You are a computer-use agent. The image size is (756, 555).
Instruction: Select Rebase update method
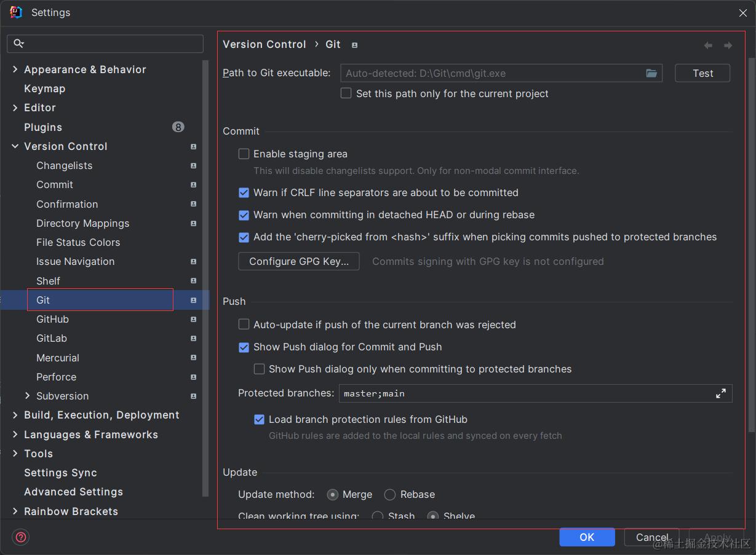click(x=389, y=494)
